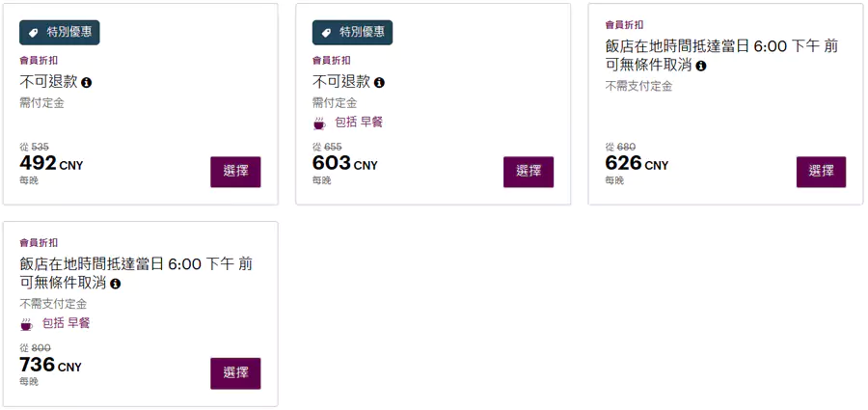Open cancellation info icon in 736 CNY card
The width and height of the screenshot is (868, 410).
pyautogui.click(x=116, y=284)
